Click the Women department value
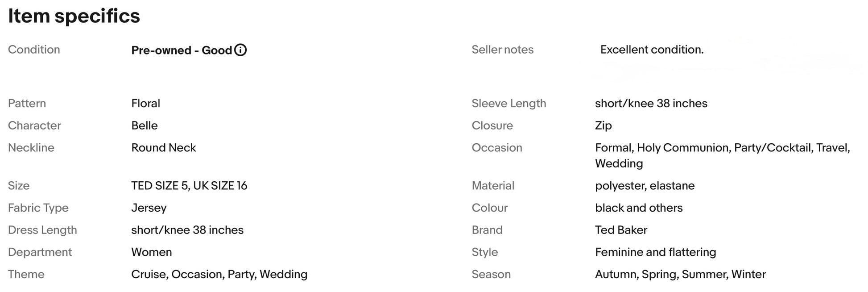The width and height of the screenshot is (868, 292). (152, 252)
